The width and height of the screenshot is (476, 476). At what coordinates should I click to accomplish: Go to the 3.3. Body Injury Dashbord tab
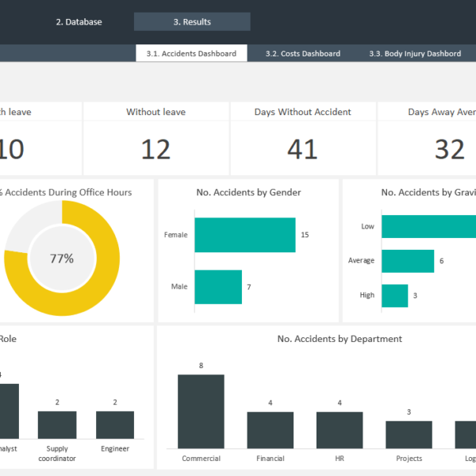point(415,54)
